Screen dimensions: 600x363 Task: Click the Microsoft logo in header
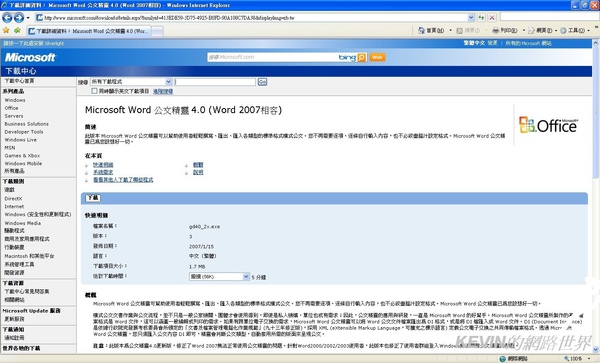click(x=30, y=57)
